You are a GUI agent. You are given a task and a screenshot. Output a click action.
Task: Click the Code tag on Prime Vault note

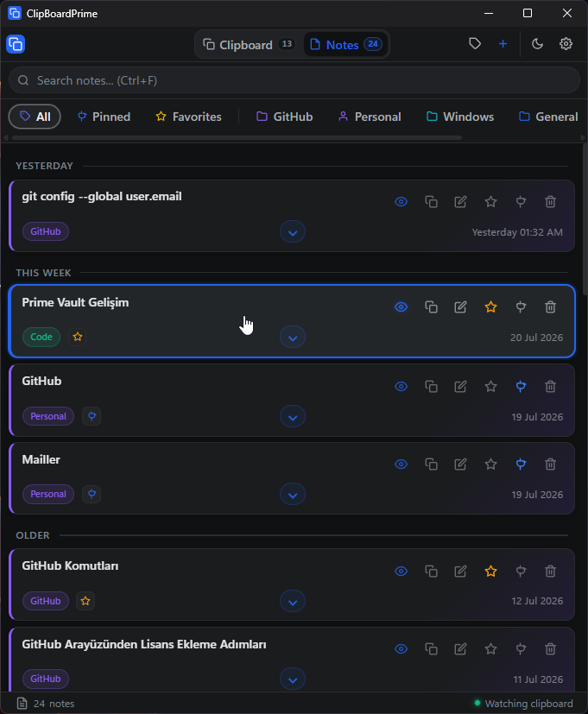pos(41,337)
